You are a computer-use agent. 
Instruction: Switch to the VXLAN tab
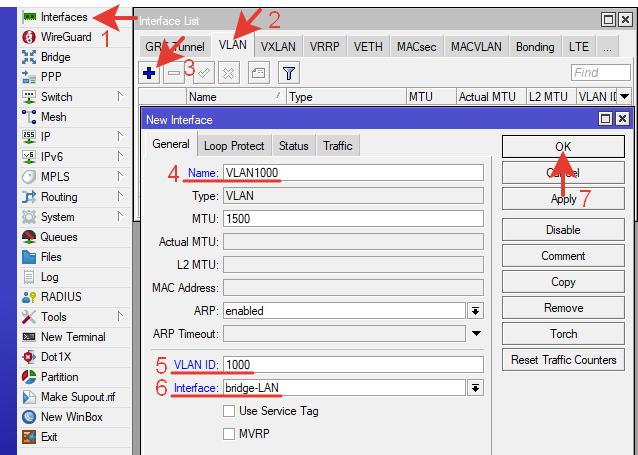pos(278,47)
